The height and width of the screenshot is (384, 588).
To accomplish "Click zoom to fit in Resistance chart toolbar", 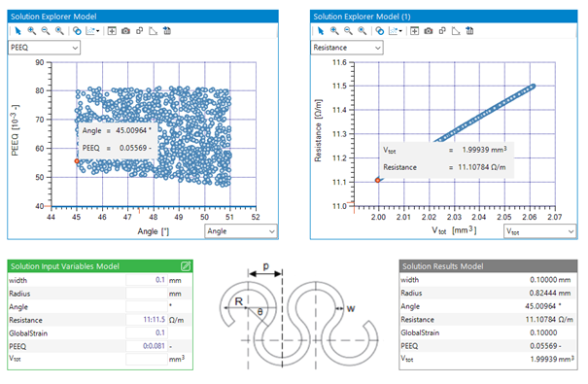I will 362,31.
